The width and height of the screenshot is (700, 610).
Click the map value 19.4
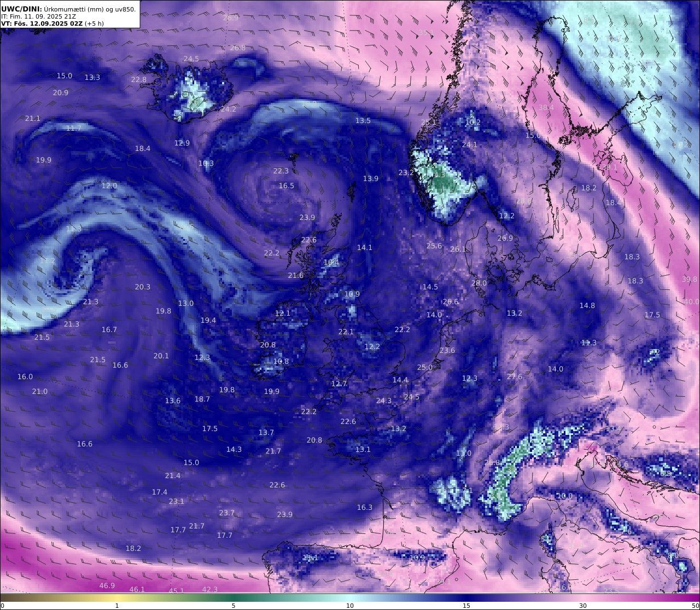(x=208, y=321)
